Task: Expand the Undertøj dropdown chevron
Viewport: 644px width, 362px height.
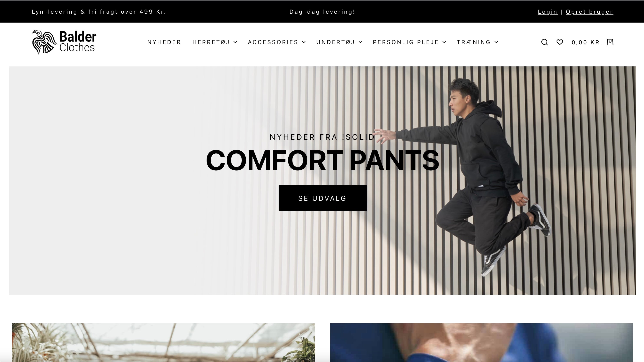Action: click(x=360, y=42)
